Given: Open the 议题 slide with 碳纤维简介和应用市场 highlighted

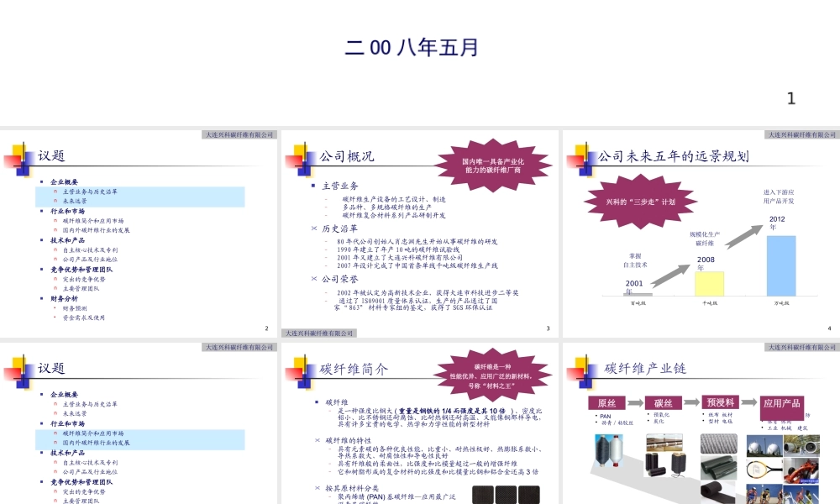Looking at the screenshot, I should pos(139,423).
